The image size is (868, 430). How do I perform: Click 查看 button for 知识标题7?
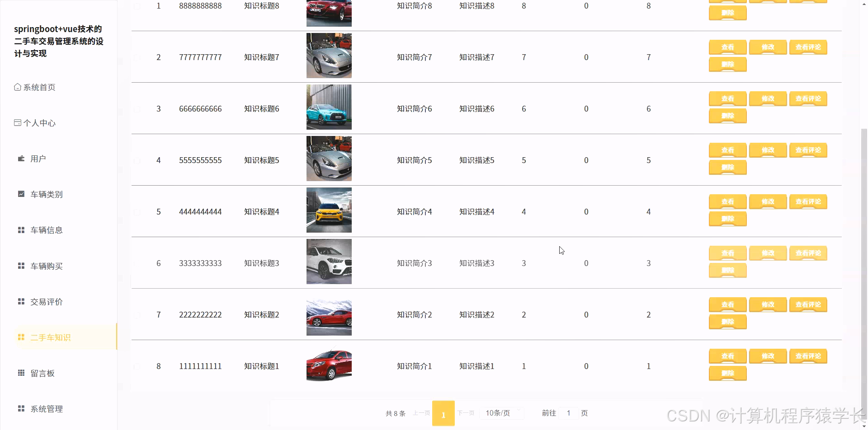tap(727, 47)
